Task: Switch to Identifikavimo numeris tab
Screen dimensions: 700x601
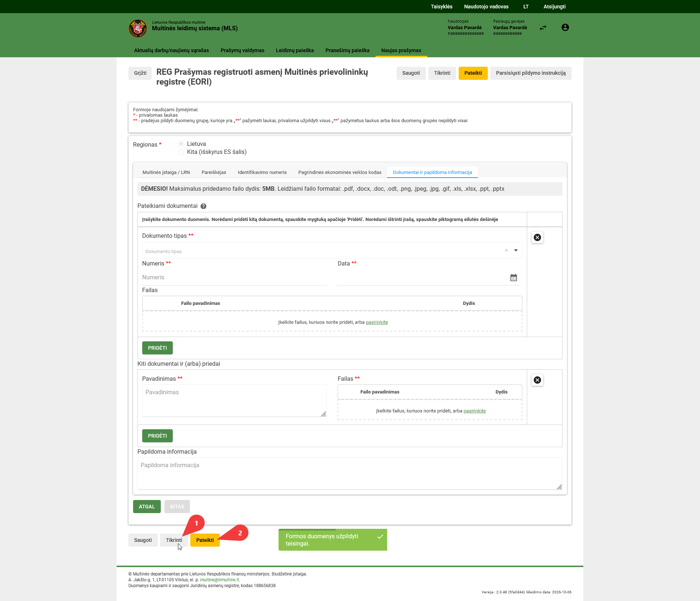Action: 262,172
